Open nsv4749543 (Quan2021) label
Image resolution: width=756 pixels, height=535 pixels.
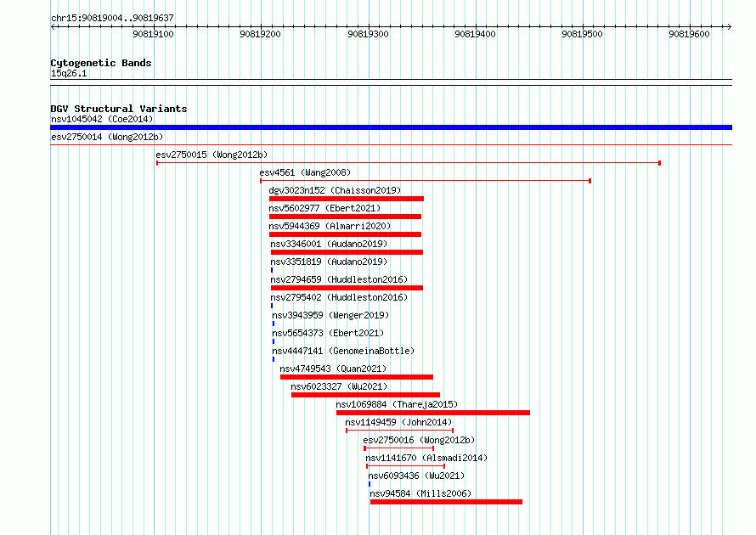333,369
